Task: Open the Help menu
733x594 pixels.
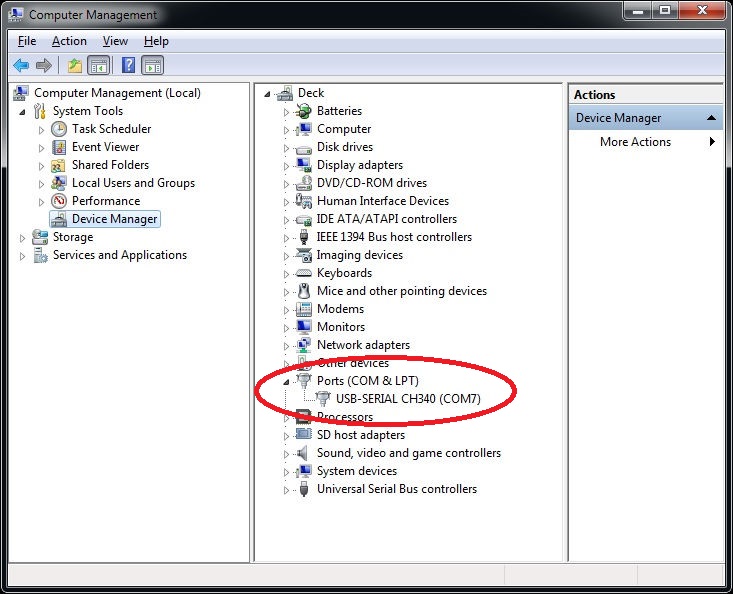Action: [156, 41]
